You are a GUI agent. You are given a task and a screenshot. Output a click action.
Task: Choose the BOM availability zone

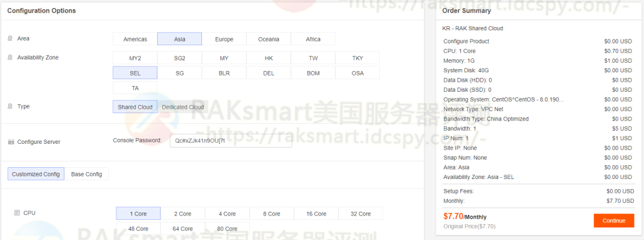(313, 73)
